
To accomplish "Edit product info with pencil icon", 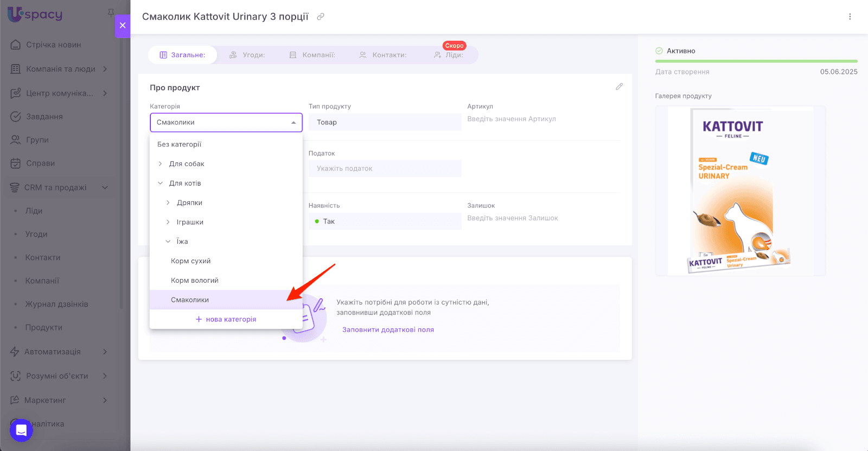I will coord(619,87).
